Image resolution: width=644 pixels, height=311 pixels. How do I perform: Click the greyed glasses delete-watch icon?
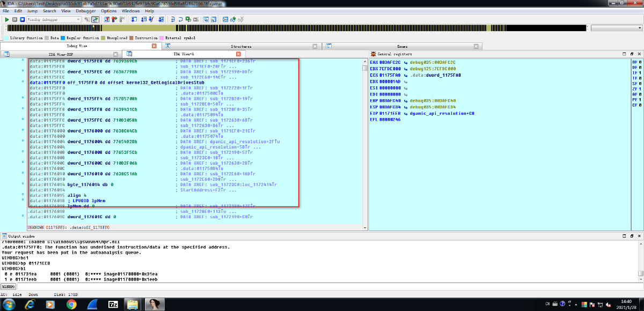point(241,19)
